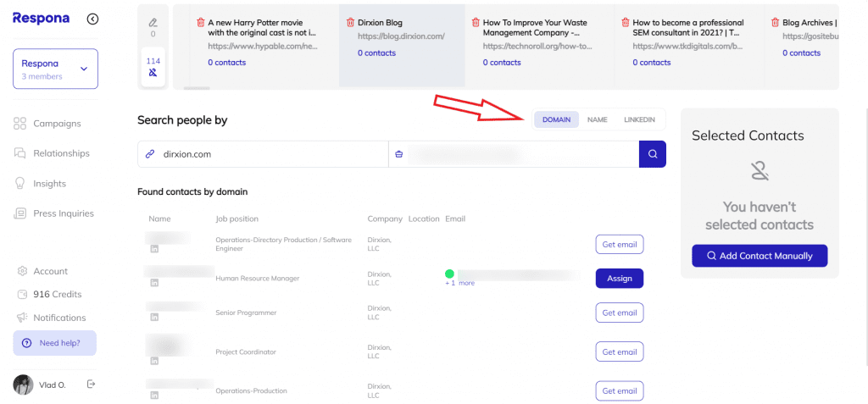Open Account settings
This screenshot has width=868, height=404.
(x=42, y=271)
